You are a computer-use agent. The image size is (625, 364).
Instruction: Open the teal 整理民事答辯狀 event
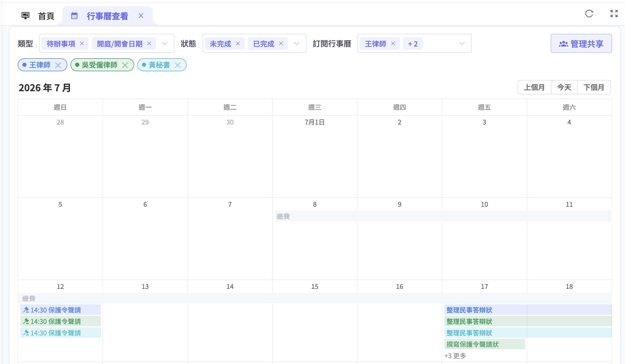(x=528, y=333)
